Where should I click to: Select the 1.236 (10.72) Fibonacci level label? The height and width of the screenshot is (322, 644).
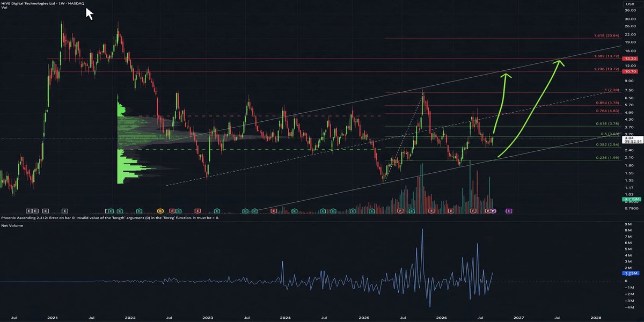pos(608,69)
